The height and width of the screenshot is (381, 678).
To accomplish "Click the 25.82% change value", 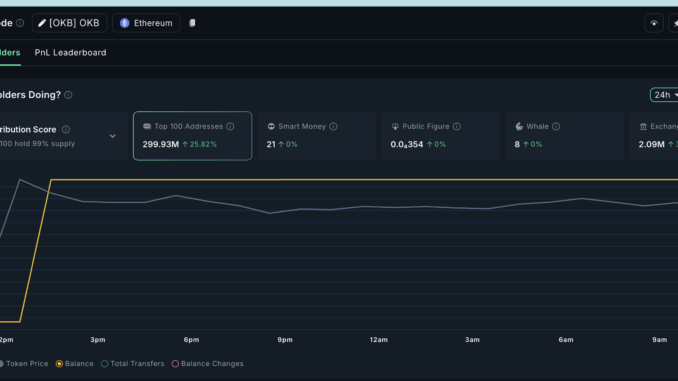I will pyautogui.click(x=203, y=144).
